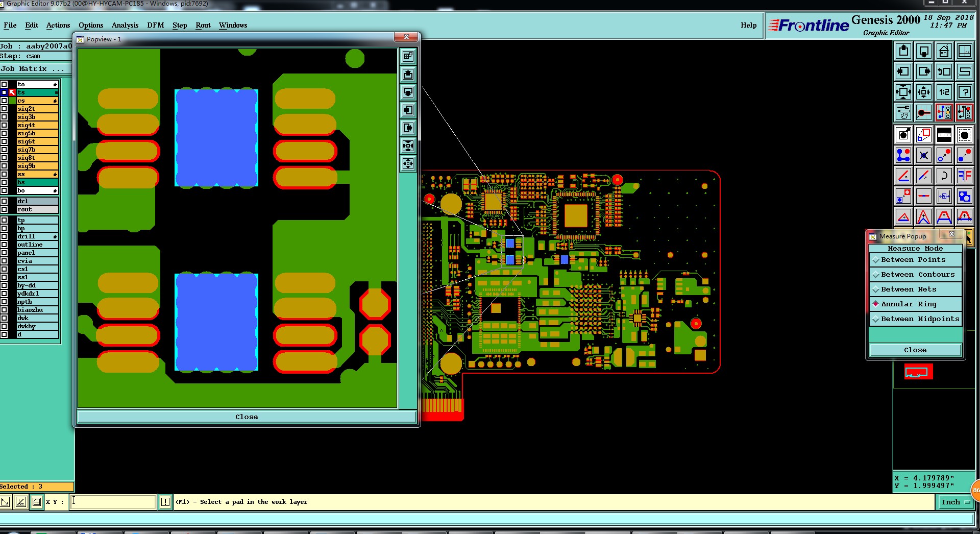Click the mirror F flip icon
This screenshot has height=534, width=980.
coord(964,176)
